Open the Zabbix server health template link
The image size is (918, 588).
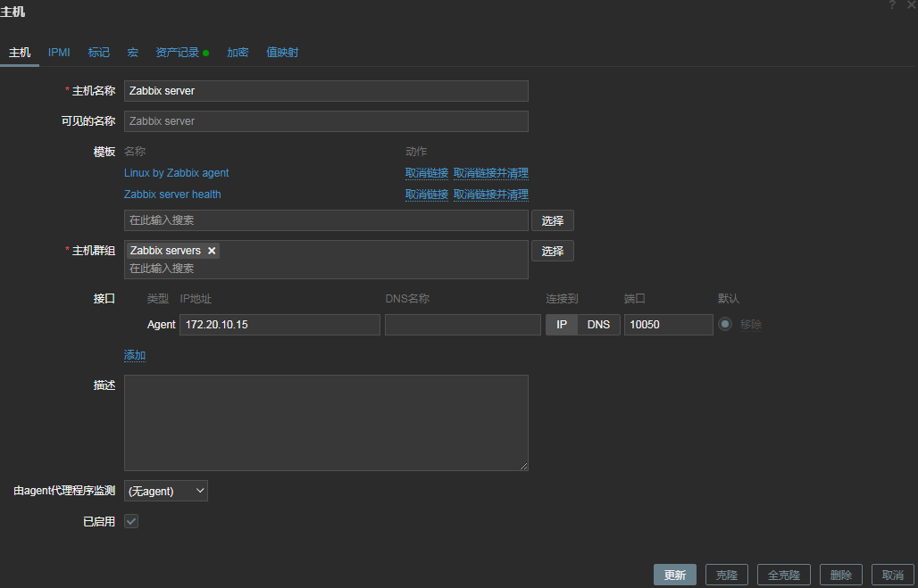point(172,194)
